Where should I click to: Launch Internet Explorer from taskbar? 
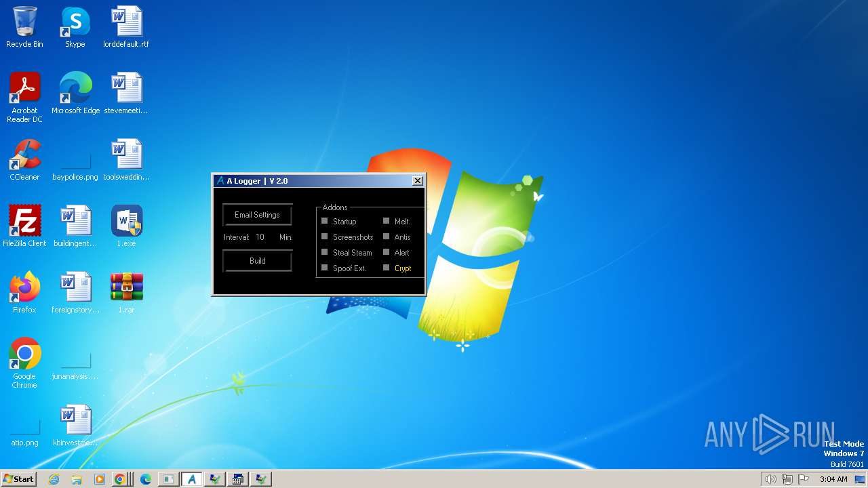point(54,479)
